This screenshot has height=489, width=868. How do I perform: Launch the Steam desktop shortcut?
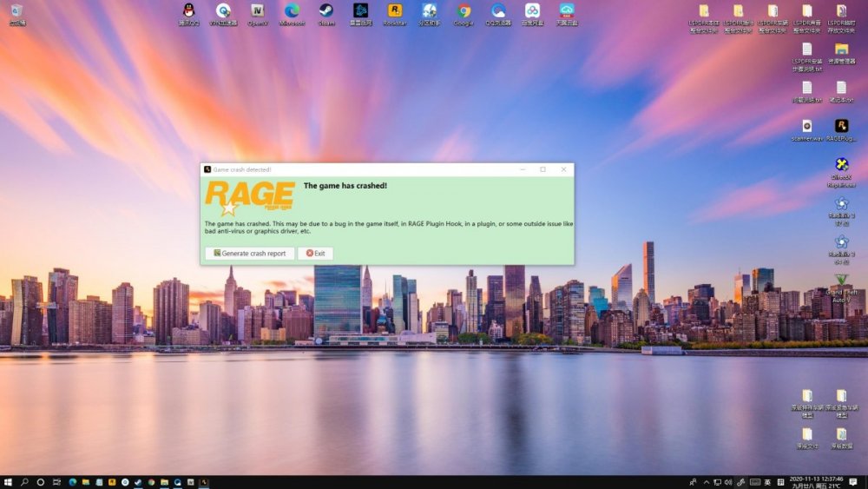326,15
